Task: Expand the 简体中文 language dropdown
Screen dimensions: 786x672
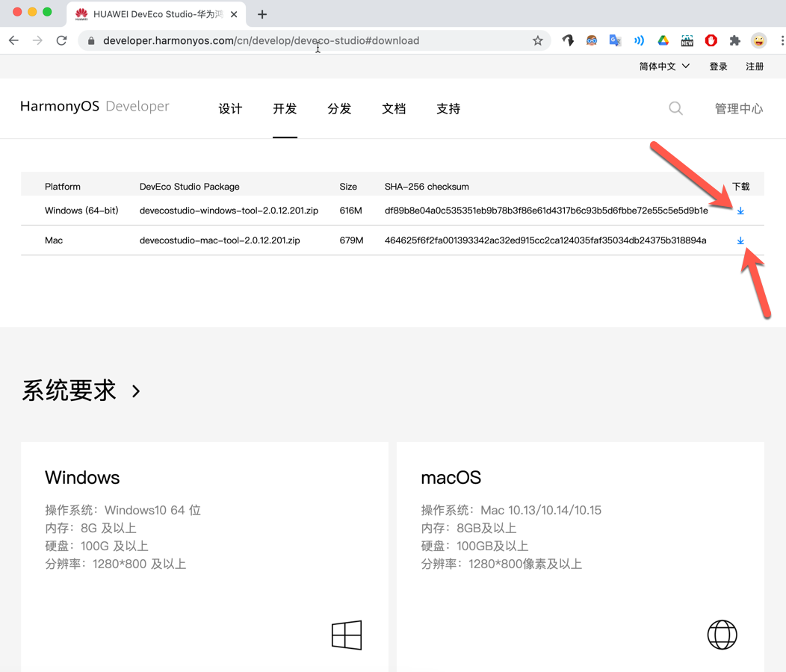Action: pyautogui.click(x=664, y=66)
